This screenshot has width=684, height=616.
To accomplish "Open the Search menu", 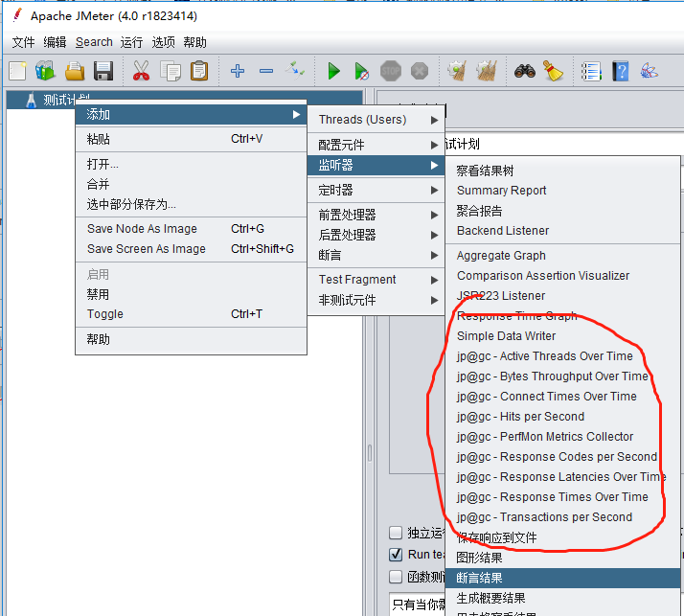I will pos(94,42).
